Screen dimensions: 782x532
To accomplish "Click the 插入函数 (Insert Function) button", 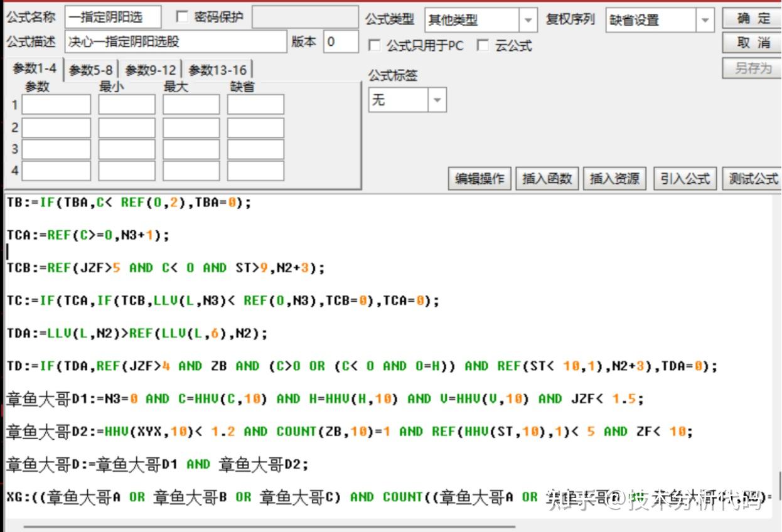I will [547, 178].
